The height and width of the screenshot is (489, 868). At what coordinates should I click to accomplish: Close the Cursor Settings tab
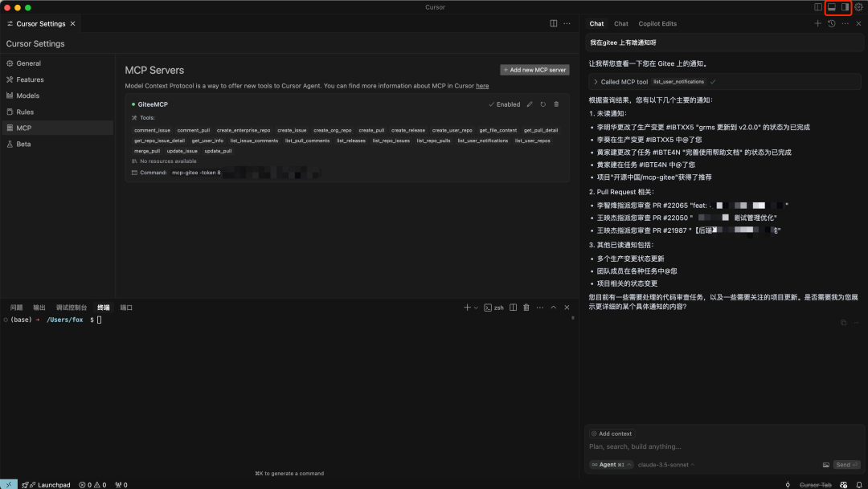[x=72, y=24]
